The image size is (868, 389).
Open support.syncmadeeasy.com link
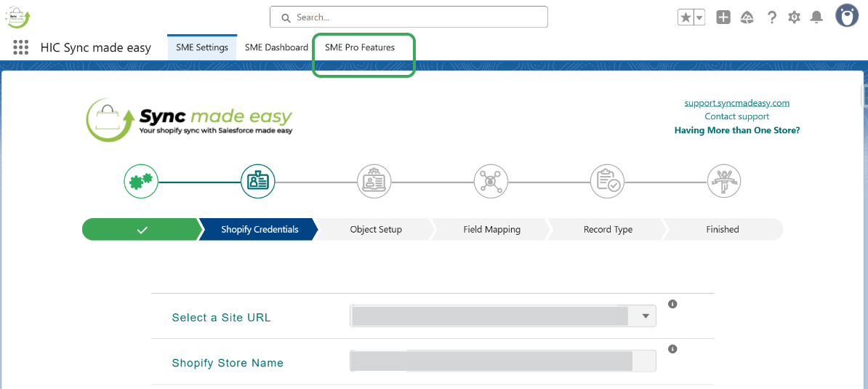click(x=737, y=103)
